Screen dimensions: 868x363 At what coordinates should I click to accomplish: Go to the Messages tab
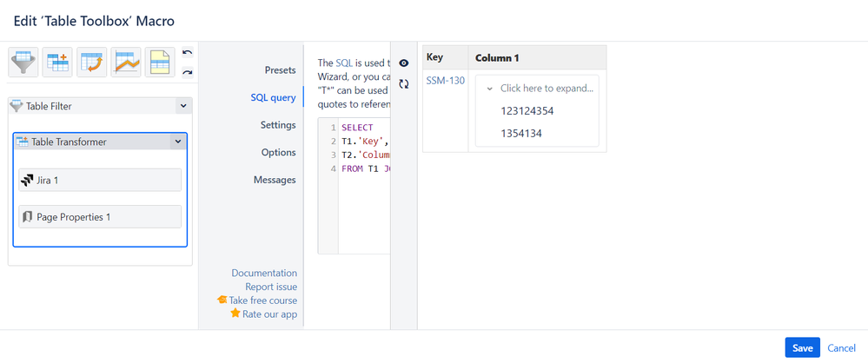pos(275,180)
